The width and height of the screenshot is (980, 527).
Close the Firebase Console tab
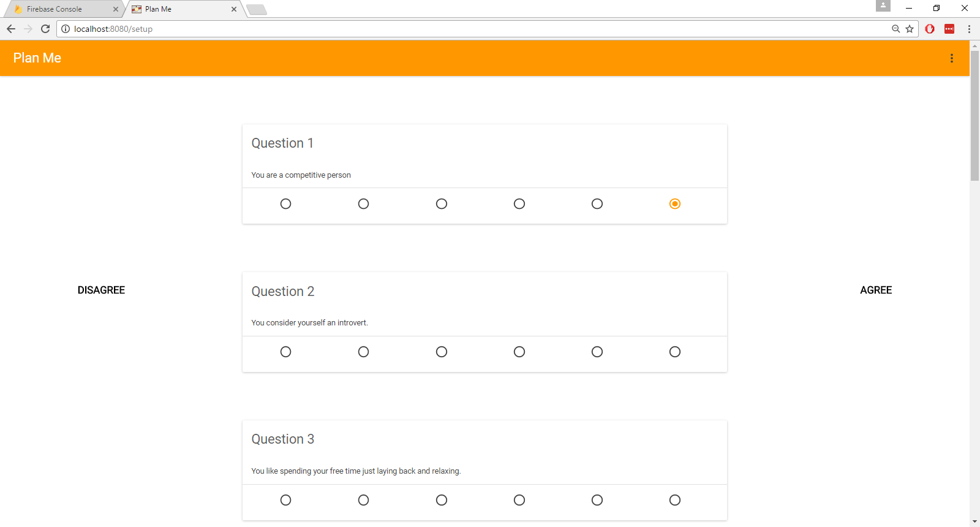point(116,9)
